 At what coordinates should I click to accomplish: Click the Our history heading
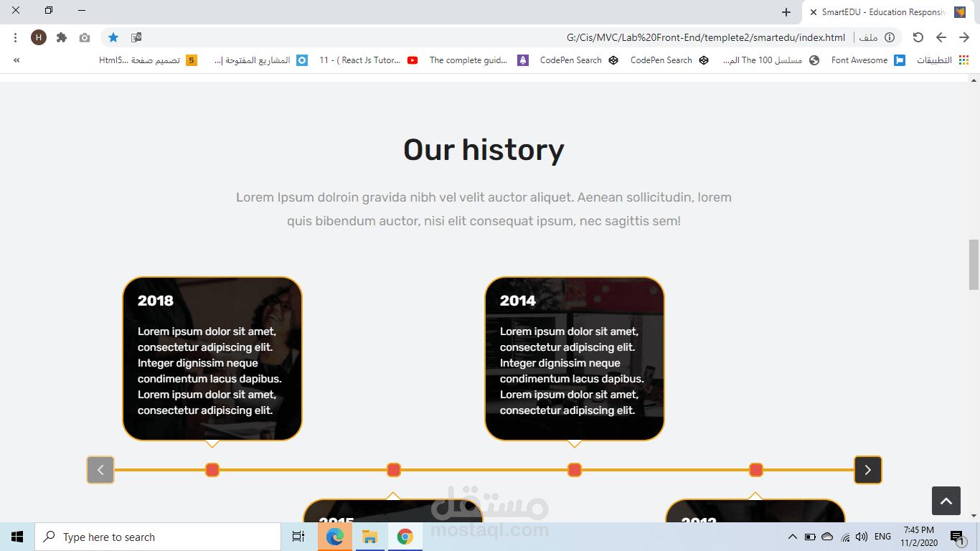coord(484,150)
